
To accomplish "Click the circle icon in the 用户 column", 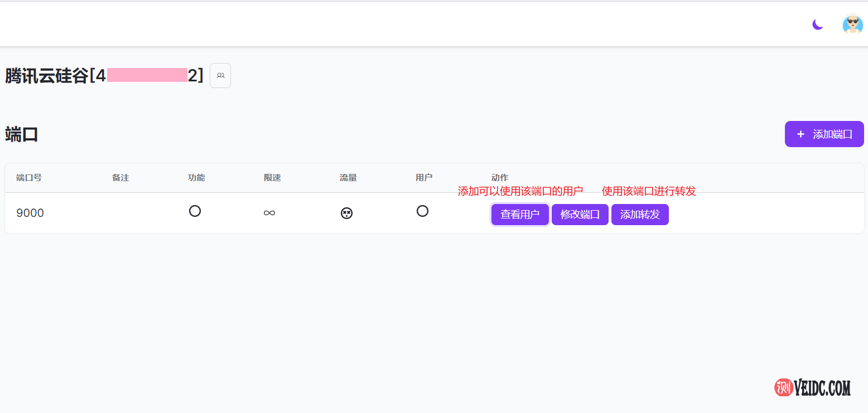I will point(422,211).
